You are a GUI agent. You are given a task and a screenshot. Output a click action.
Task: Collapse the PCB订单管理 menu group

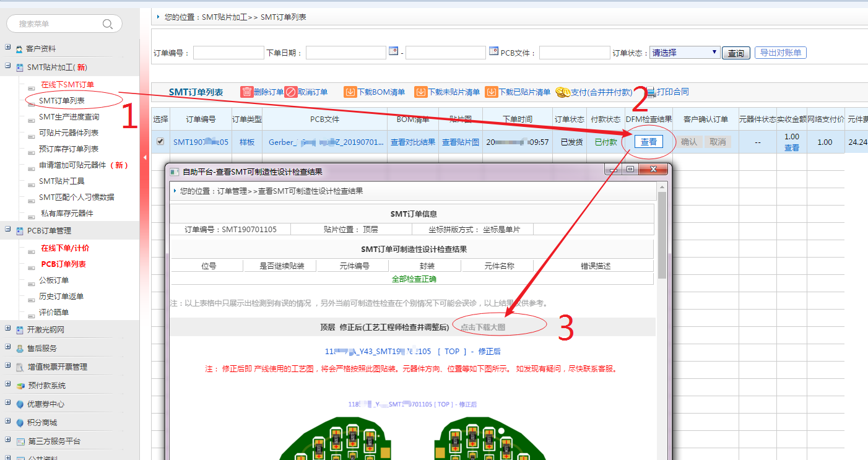click(8, 230)
